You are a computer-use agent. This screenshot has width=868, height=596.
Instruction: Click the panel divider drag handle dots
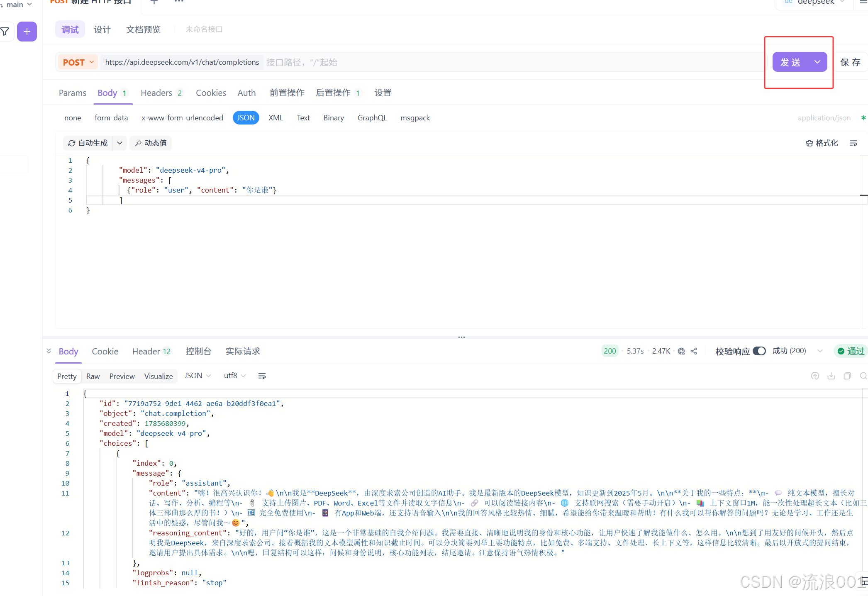pyautogui.click(x=461, y=337)
